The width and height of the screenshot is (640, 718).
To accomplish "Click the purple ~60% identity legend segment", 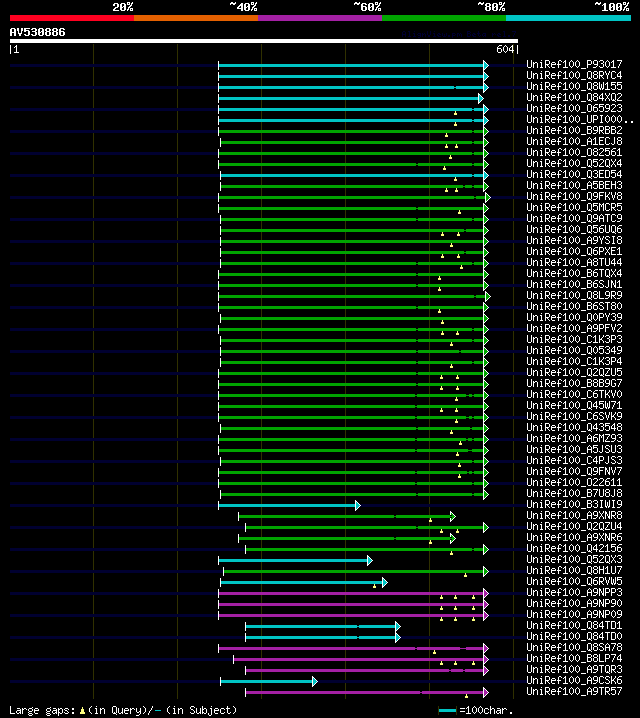I will pyautogui.click(x=320, y=18).
